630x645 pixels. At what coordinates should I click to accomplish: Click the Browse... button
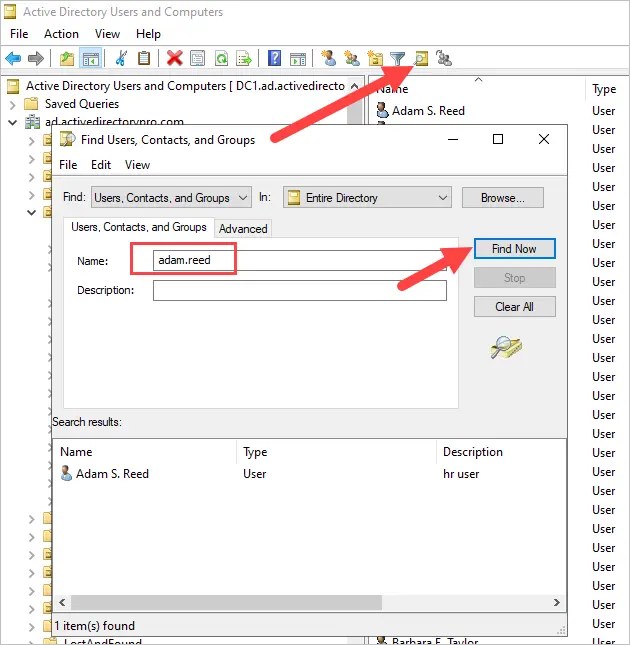coord(503,198)
